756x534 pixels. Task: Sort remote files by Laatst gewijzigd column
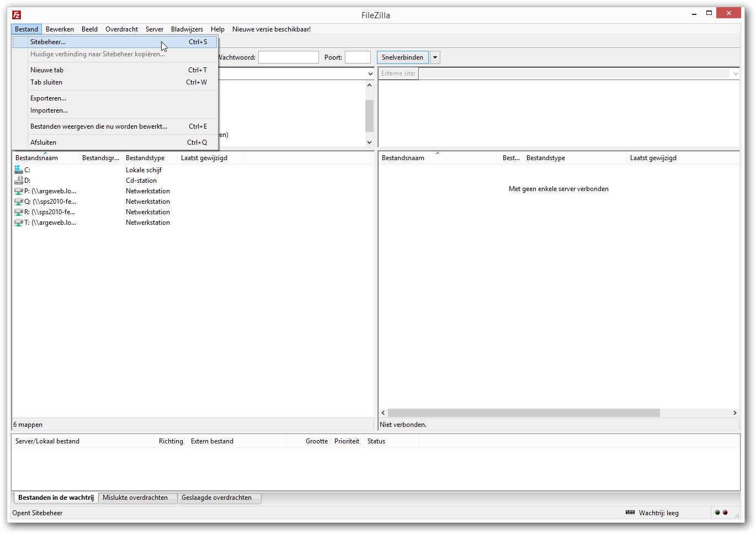(x=683, y=158)
